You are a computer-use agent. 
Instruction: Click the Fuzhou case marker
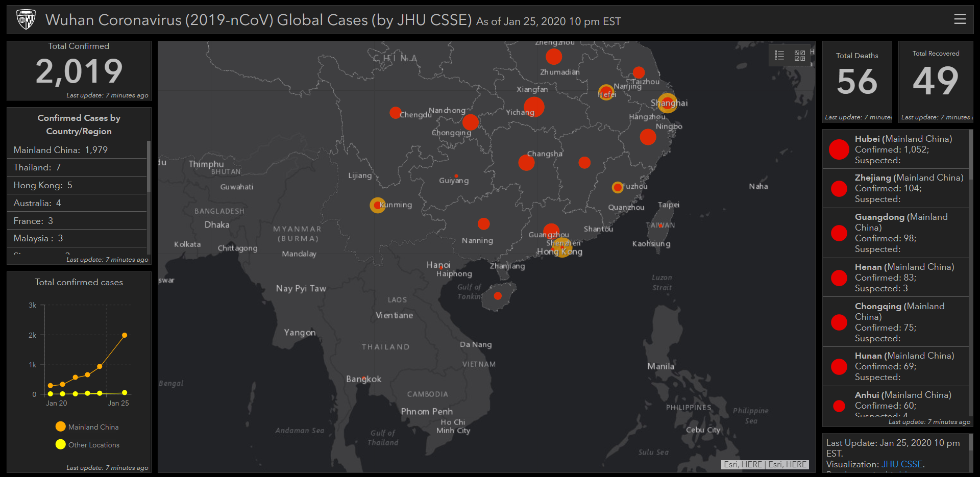pos(618,187)
